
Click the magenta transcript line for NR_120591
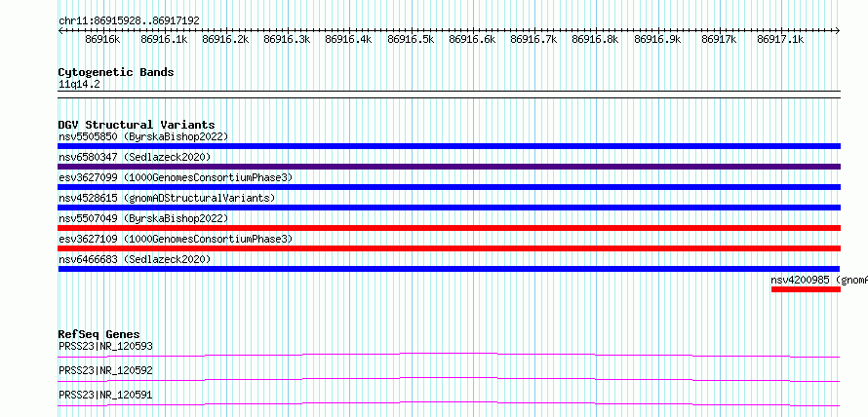tap(449, 403)
